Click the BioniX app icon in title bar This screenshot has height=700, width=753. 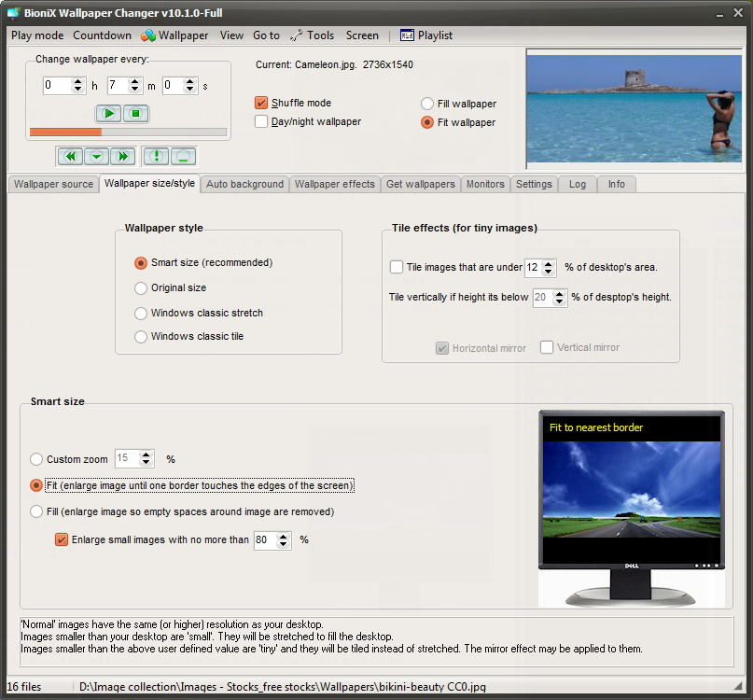point(13,13)
